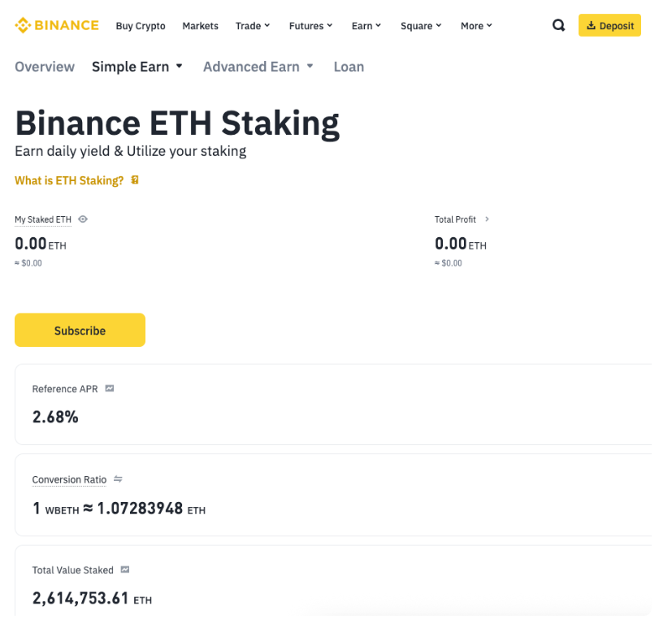Image resolution: width=672 pixels, height=632 pixels.
Task: Click the guide icon beside What is ETH Staking
Action: click(x=135, y=180)
